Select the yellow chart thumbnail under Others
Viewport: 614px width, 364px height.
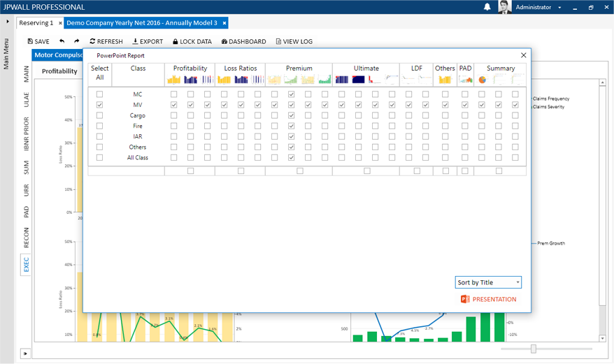click(x=445, y=80)
